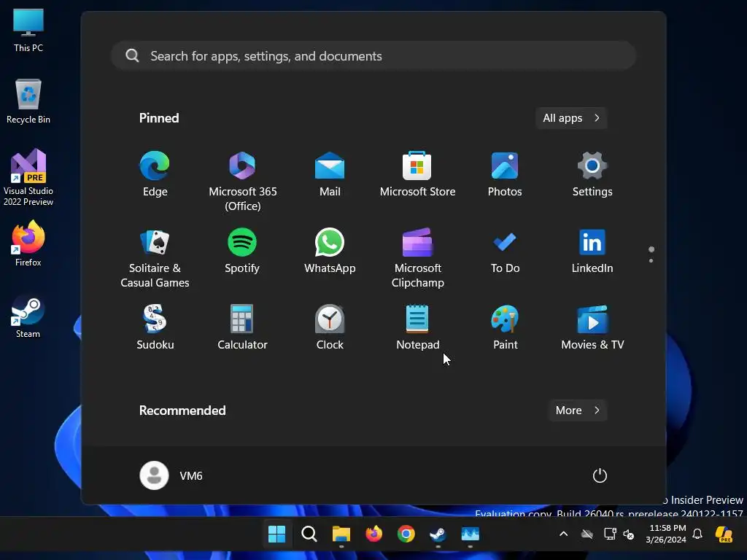747x560 pixels.
Task: Select the This PC desktop icon
Action: [x=28, y=31]
